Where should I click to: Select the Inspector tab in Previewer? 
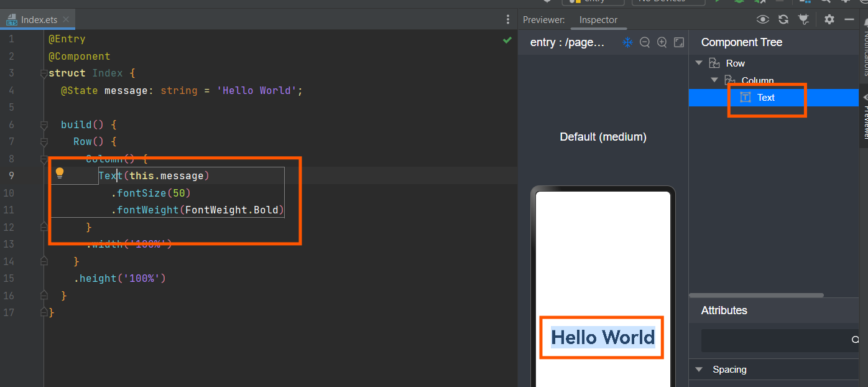[598, 20]
